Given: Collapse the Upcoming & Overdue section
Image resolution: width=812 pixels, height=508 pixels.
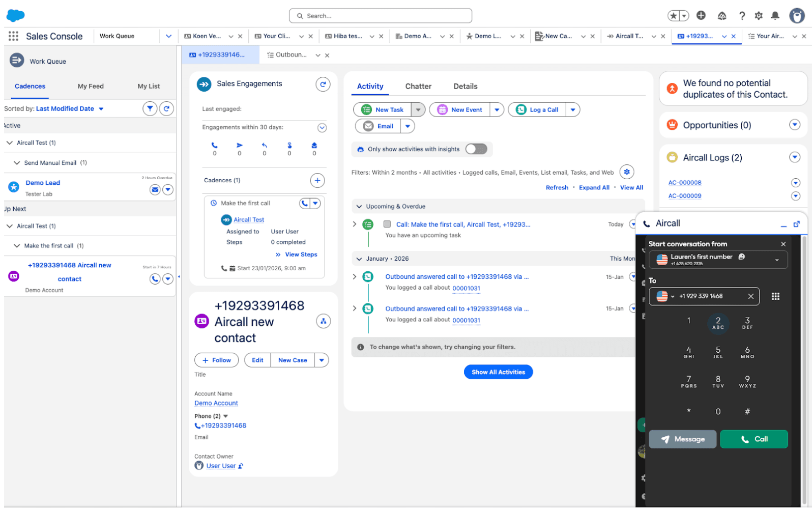Looking at the screenshot, I should (x=359, y=207).
